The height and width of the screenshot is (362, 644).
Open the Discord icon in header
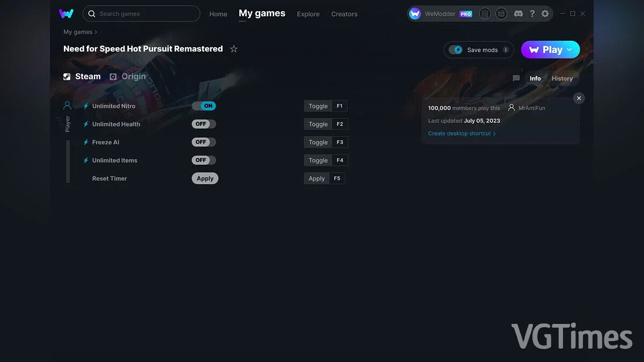point(518,14)
